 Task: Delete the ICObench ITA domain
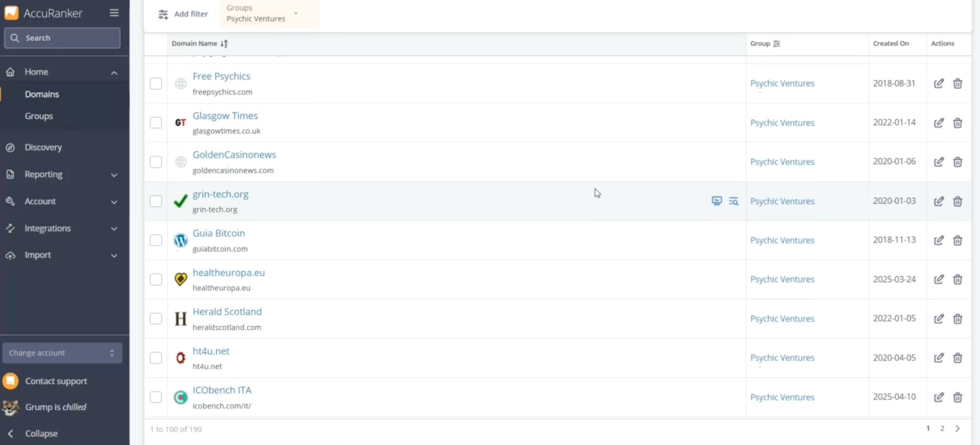pos(958,397)
